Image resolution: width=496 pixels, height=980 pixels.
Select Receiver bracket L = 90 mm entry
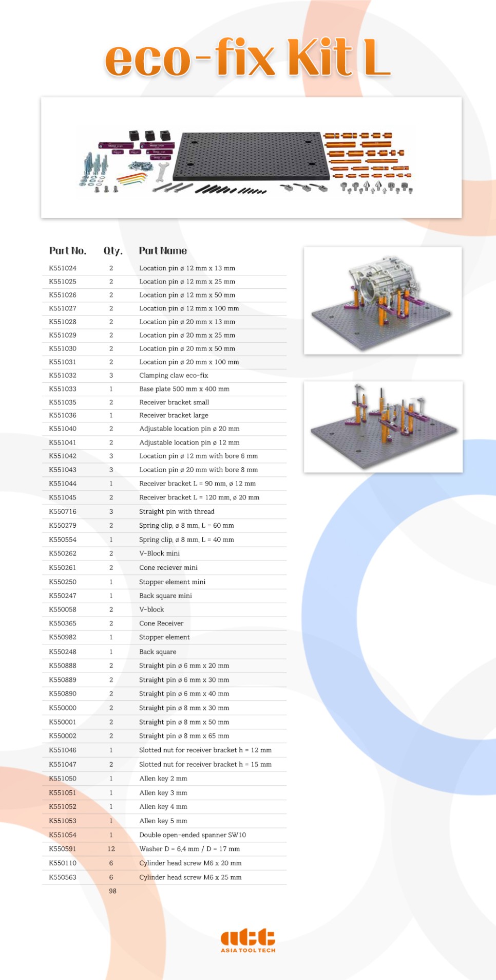pyautogui.click(x=197, y=484)
